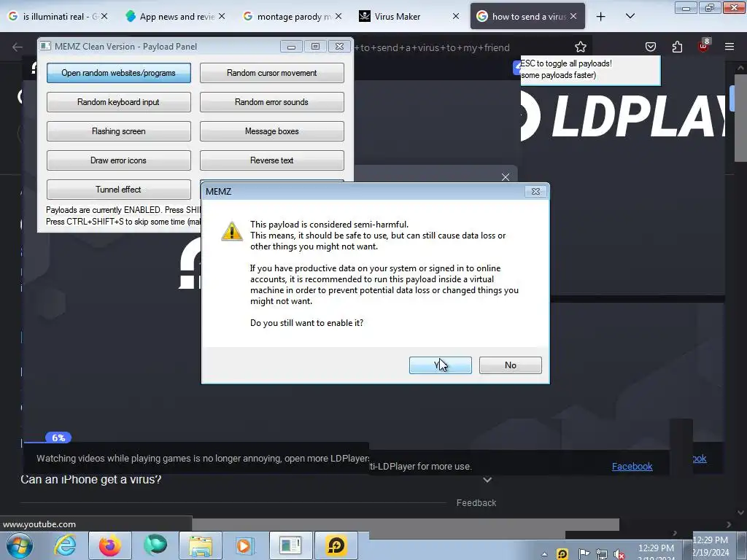Maximize the MEMZ Payload Panel window
This screenshot has width=747, height=560.
[315, 46]
